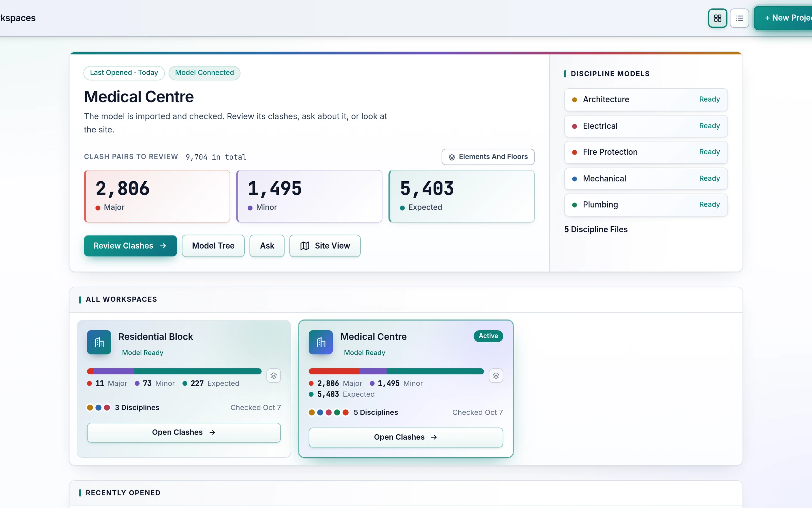This screenshot has height=508, width=812.
Task: Click the Plumbing green color dot
Action: click(574, 205)
